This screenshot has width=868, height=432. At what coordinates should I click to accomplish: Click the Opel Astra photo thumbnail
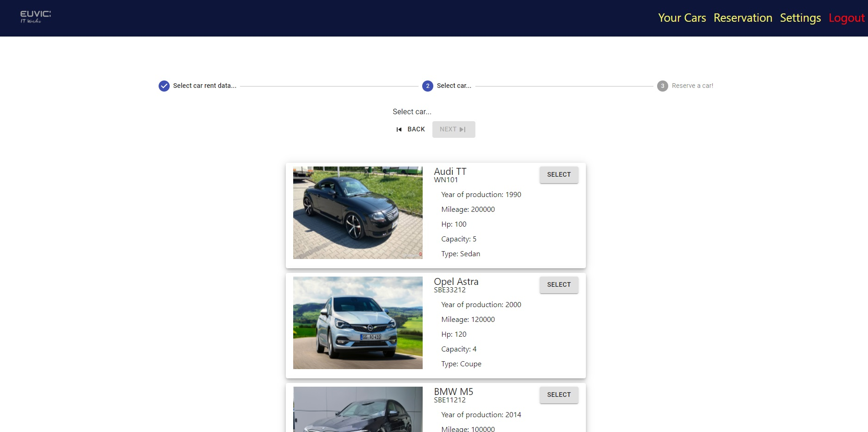357,323
